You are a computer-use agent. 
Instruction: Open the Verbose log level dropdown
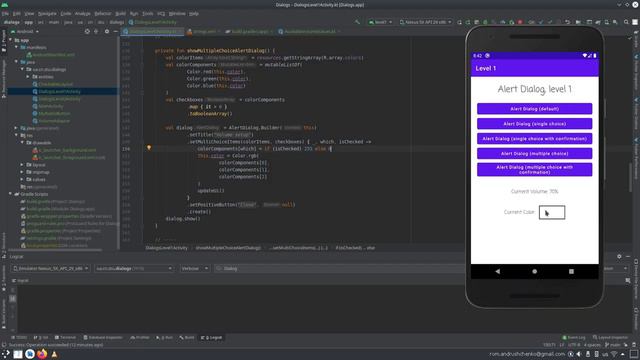[x=195, y=268]
